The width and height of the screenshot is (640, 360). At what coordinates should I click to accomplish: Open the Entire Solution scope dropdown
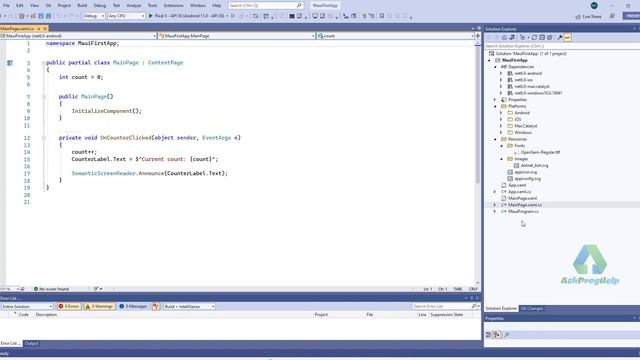click(x=27, y=306)
